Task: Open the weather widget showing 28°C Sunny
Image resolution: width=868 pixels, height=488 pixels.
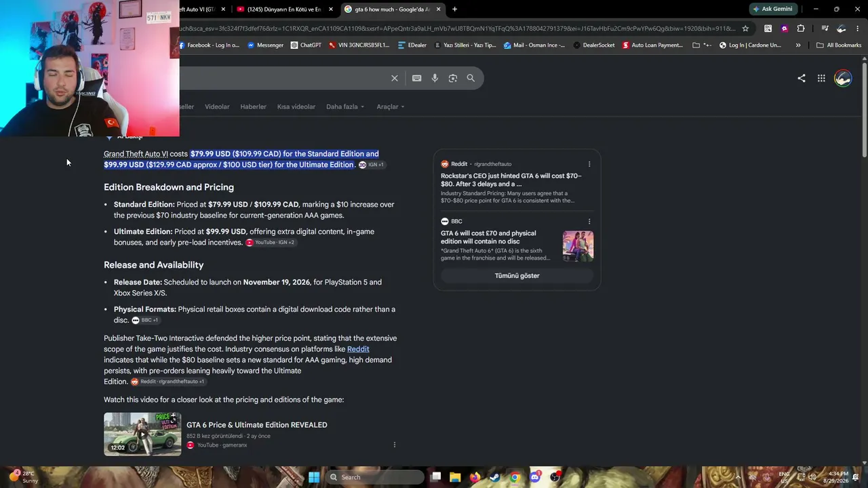Action: tap(23, 477)
